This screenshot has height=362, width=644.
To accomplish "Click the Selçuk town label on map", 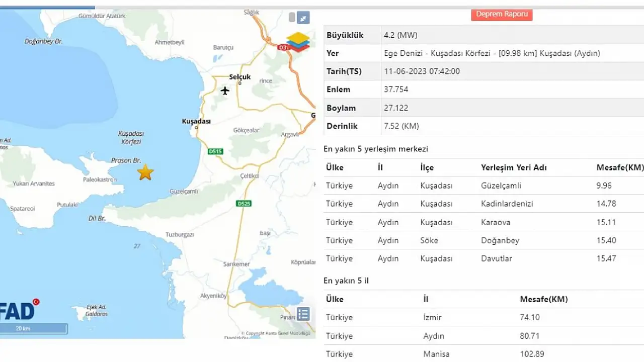I will pyautogui.click(x=239, y=77).
